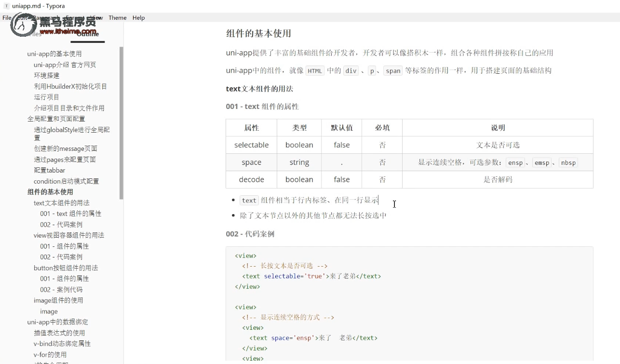Screen dimensions: 620x364
Task: Jump to 'uni-app的基本使用' in outline
Action: click(54, 54)
